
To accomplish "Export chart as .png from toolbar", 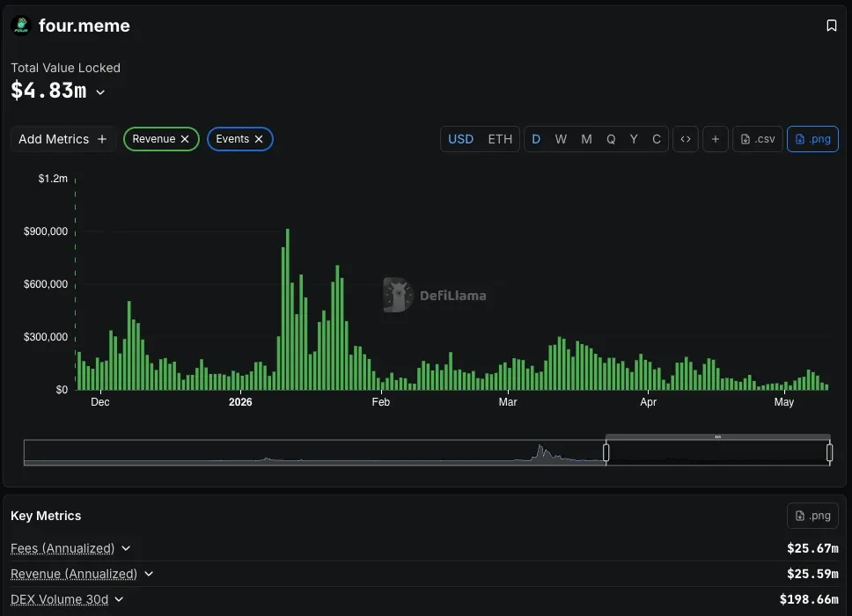I will (812, 139).
